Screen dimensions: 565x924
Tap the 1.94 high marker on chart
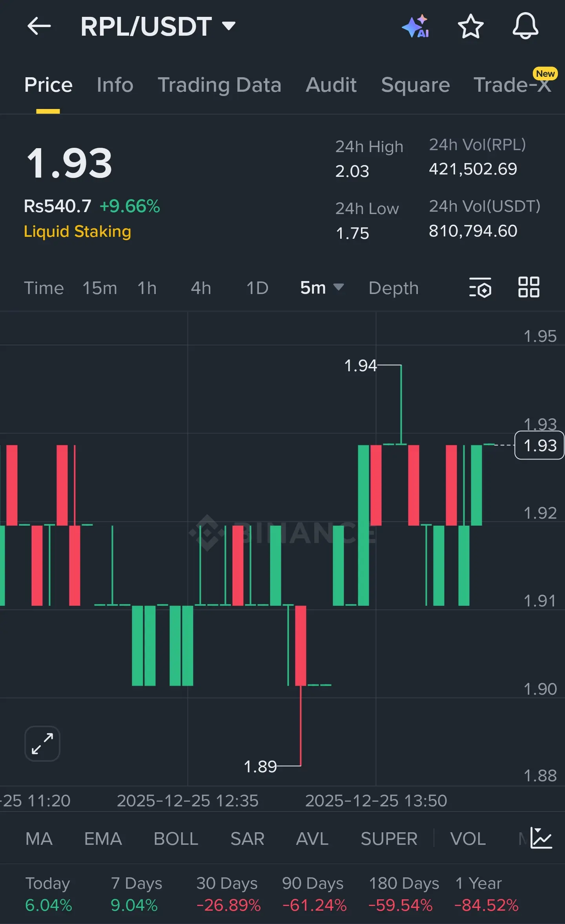[360, 365]
